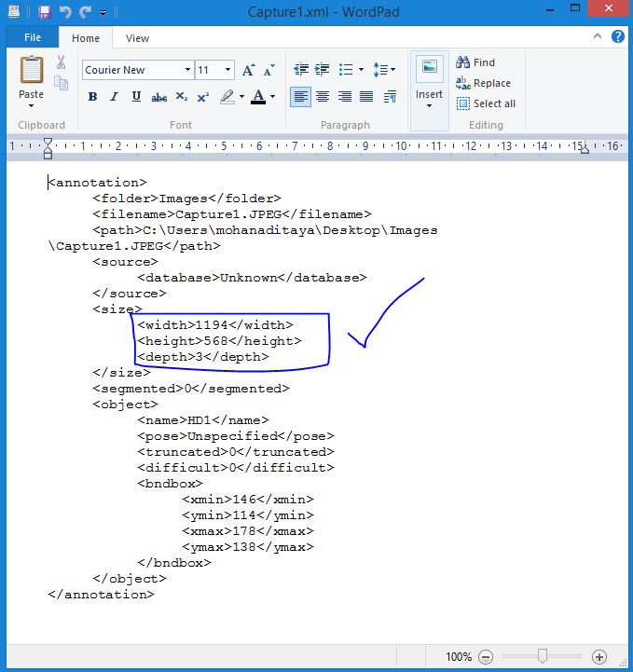Click the Undo arrow icon
This screenshot has width=633, height=672.
coord(65,11)
